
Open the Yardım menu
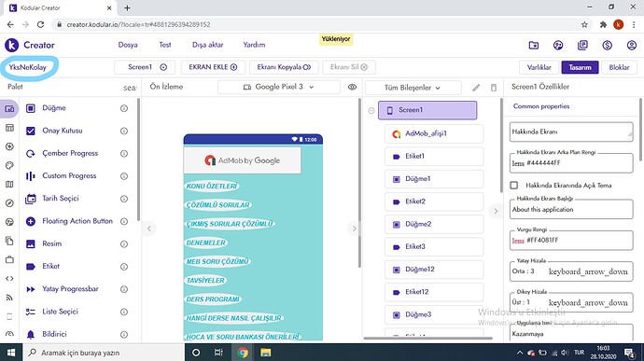[x=254, y=45]
